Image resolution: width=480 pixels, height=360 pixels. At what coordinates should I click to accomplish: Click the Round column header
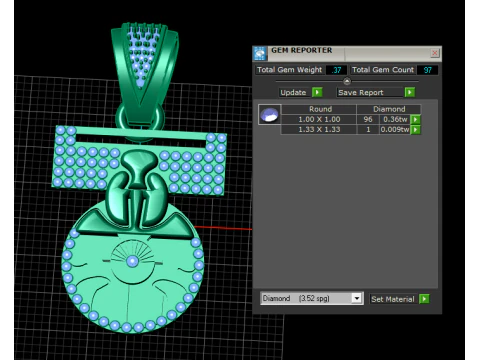(320, 109)
